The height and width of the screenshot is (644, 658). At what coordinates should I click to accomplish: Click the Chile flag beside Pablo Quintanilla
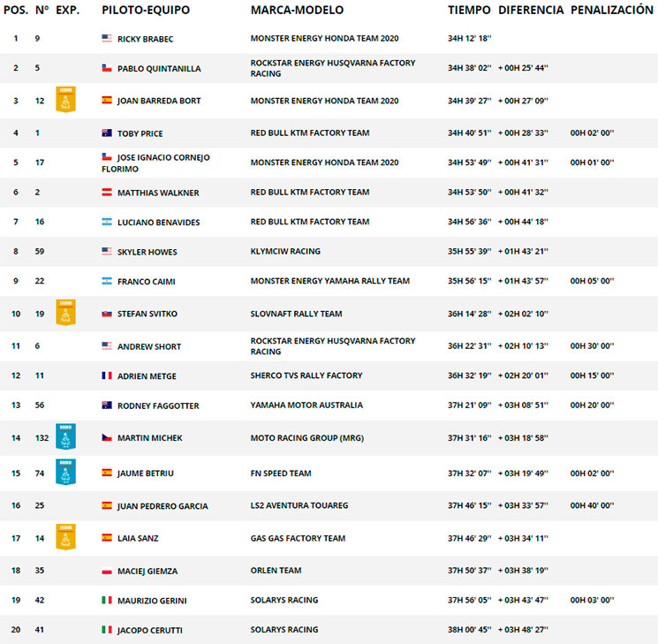pos(107,68)
